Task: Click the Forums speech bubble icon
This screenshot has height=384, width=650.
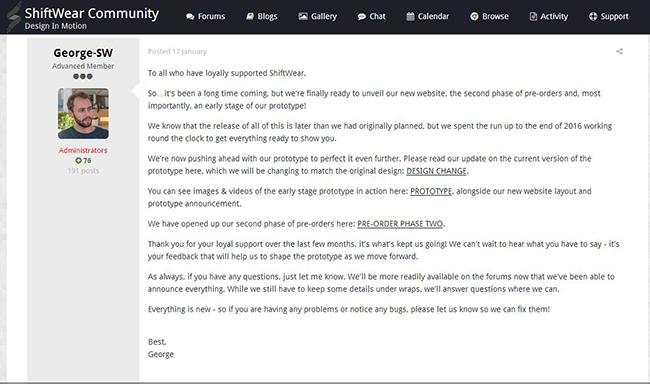Action: click(190, 17)
